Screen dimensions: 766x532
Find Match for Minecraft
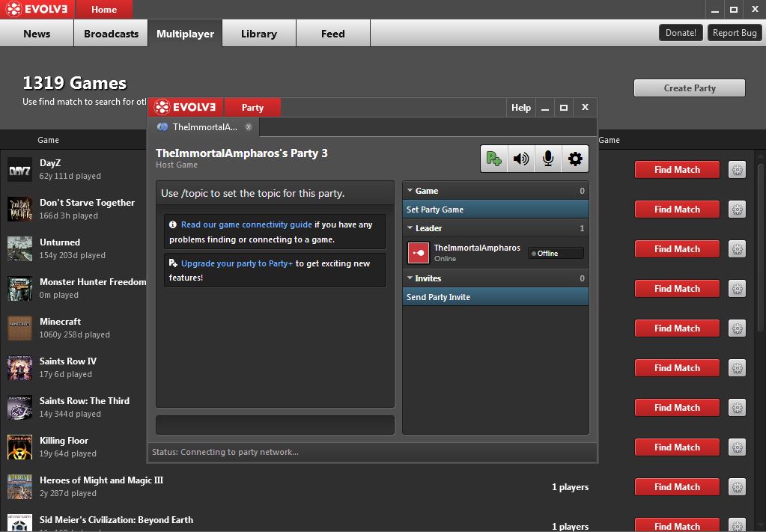[x=677, y=328]
